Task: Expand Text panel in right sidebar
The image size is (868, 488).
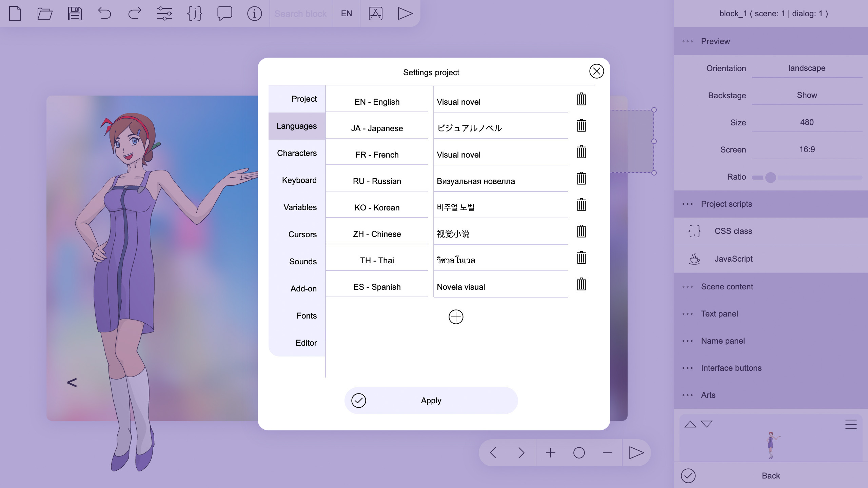Action: point(719,313)
